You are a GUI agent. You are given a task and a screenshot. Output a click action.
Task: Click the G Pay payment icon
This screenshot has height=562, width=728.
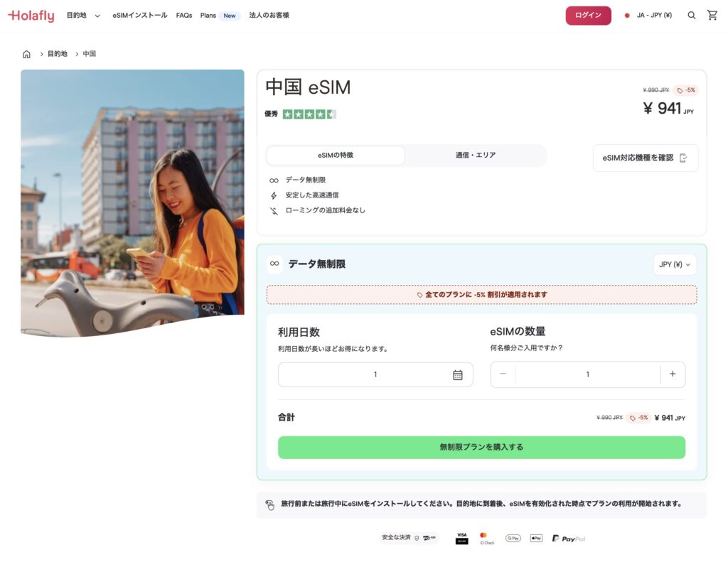tap(513, 538)
